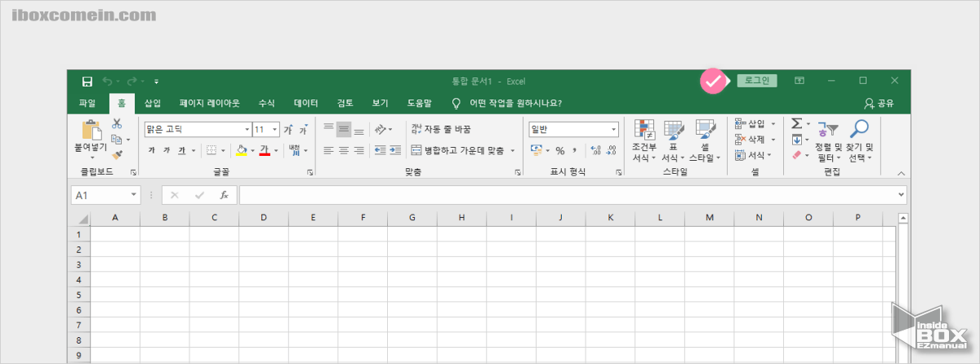Click the AutoSum sigma icon
The height and width of the screenshot is (364, 980).
click(x=797, y=123)
